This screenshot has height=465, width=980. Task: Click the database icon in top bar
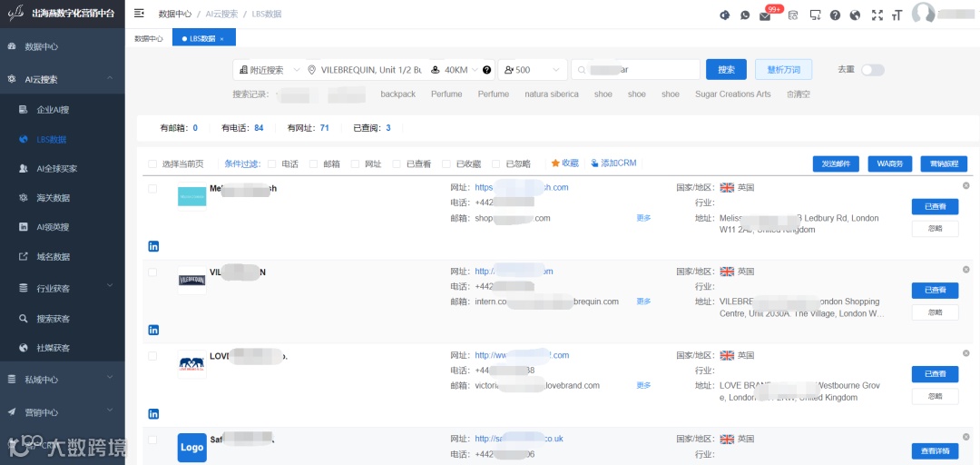click(792, 15)
